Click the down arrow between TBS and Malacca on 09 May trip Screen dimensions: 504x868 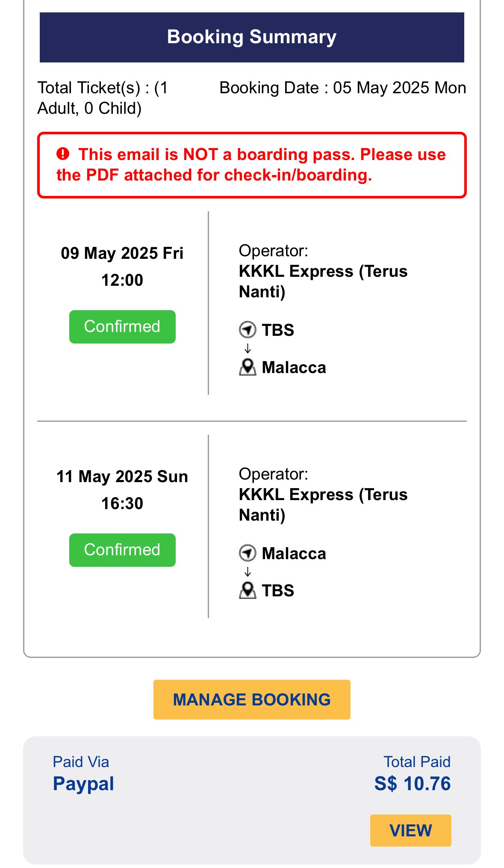click(x=248, y=349)
